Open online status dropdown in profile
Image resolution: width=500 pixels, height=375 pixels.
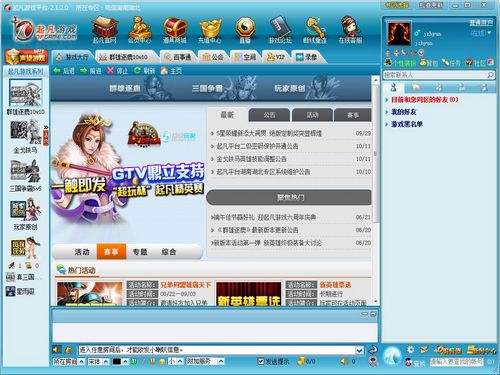pyautogui.click(x=481, y=33)
